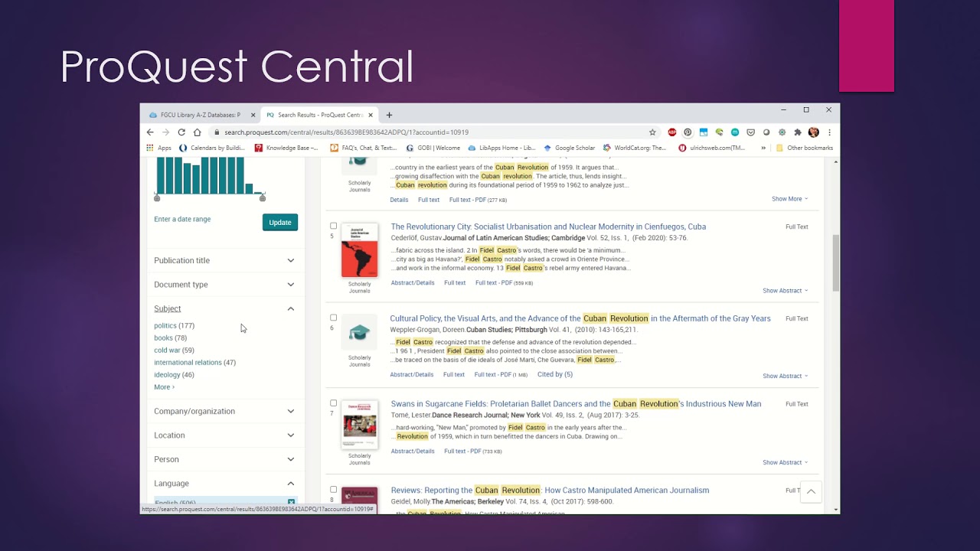The width and height of the screenshot is (980, 551).
Task: Select the checkbox for result 5
Action: (x=333, y=226)
